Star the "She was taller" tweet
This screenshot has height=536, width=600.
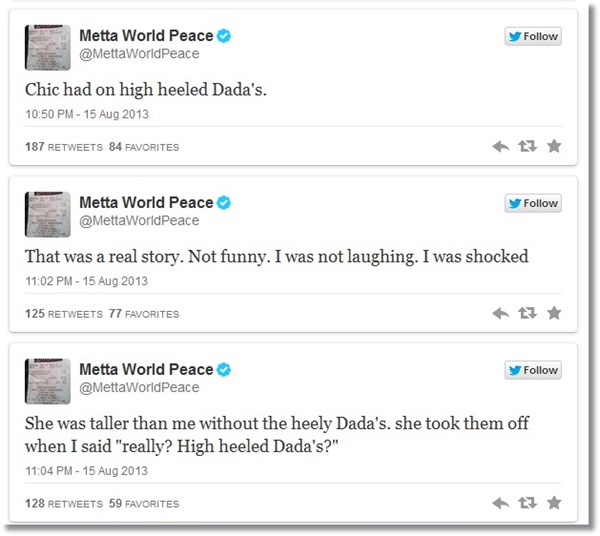click(554, 502)
